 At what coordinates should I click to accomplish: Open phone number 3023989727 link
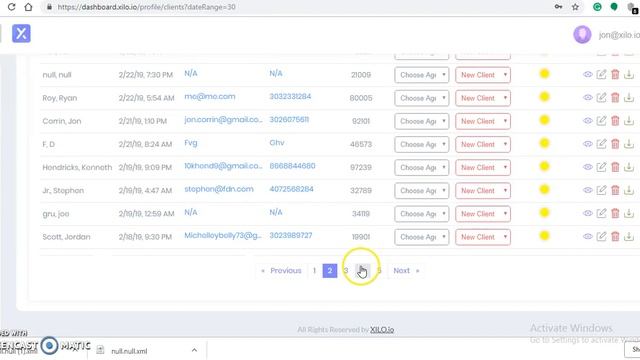pos(291,236)
